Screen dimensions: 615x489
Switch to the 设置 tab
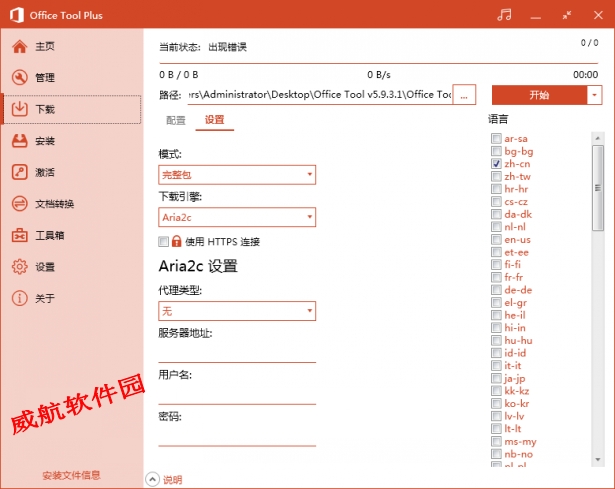tap(215, 120)
